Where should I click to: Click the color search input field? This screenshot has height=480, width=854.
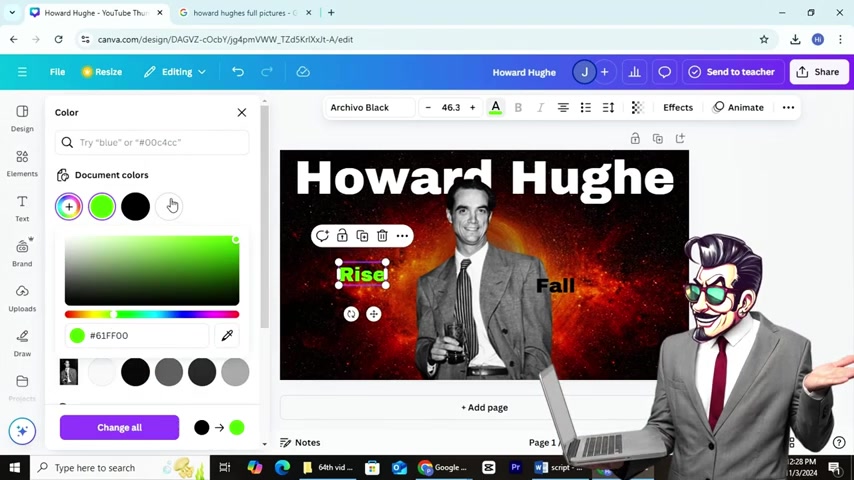coord(152,142)
